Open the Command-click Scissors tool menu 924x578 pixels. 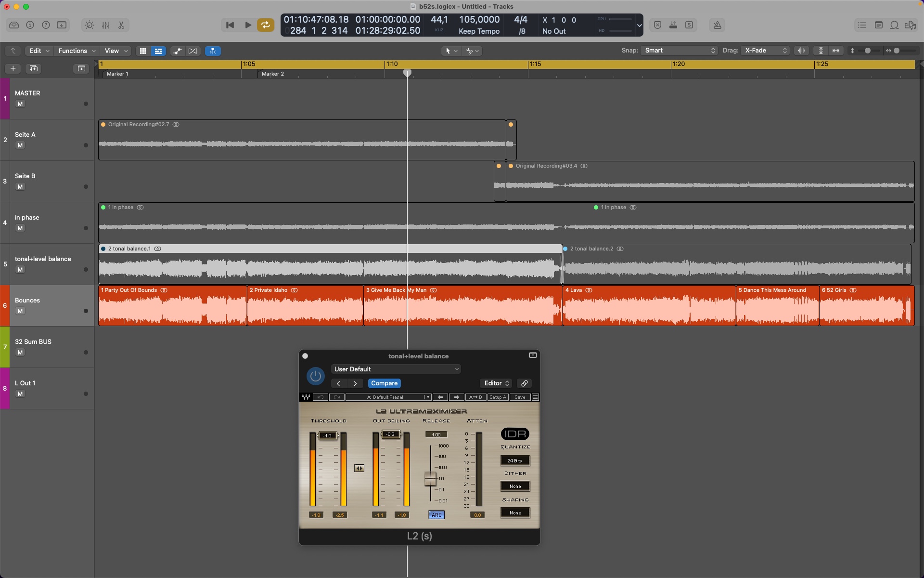point(472,51)
